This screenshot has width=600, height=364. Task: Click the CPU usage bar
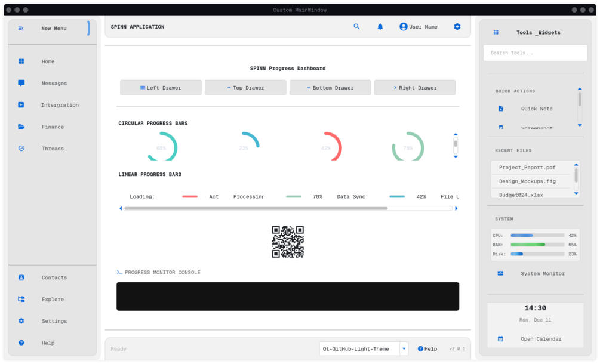pyautogui.click(x=537, y=236)
